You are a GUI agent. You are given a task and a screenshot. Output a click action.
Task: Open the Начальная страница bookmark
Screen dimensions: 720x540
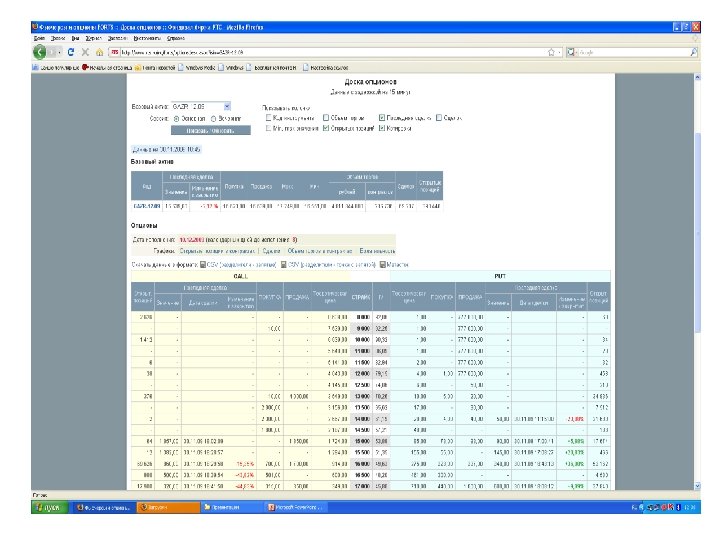tap(107, 68)
